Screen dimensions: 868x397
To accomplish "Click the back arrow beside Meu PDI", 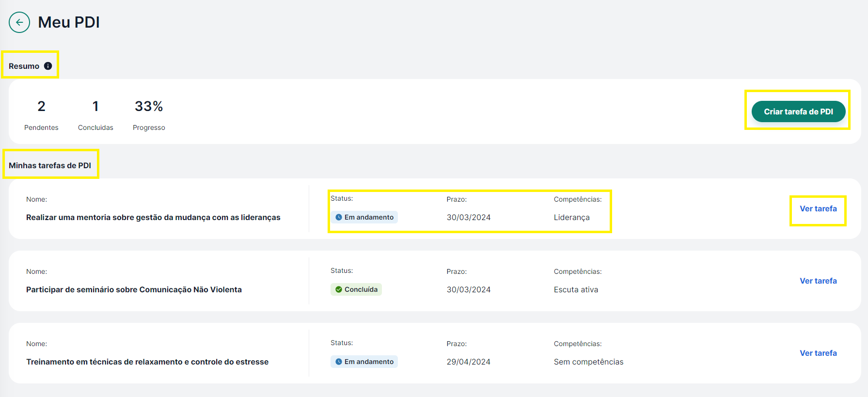I will pyautogui.click(x=19, y=22).
